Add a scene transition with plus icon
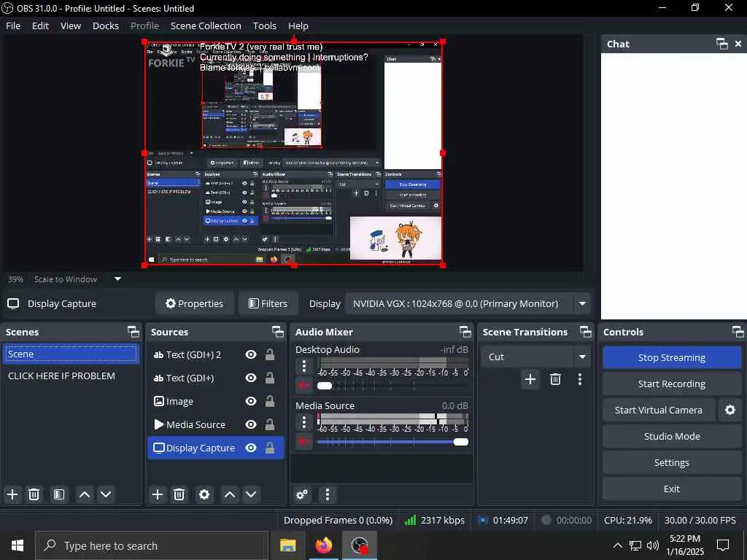 pyautogui.click(x=530, y=379)
